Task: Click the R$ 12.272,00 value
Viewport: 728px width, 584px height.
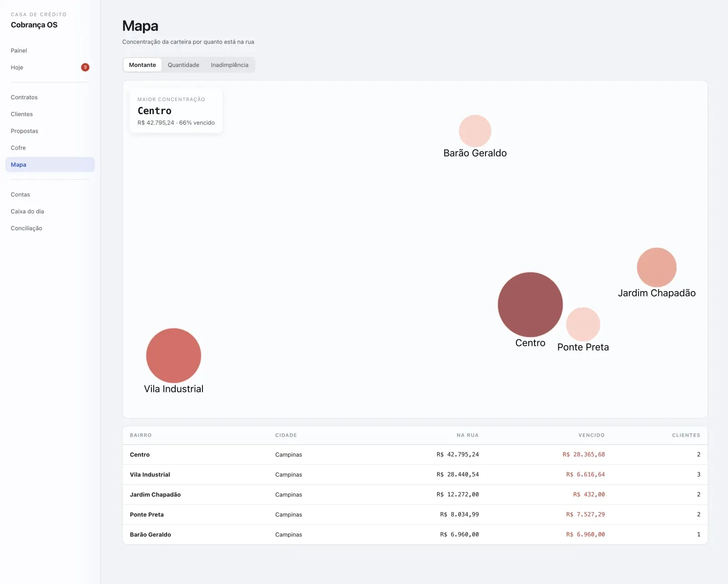Action: [x=458, y=494]
